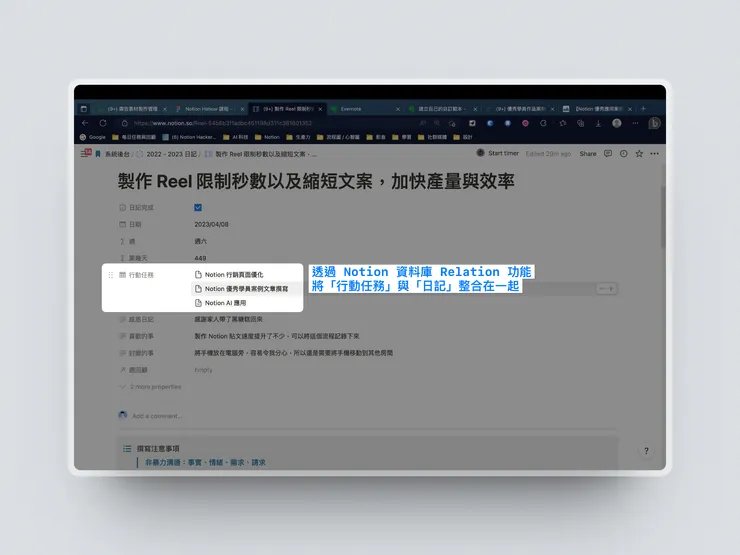Click the 行動任務 property name

click(x=141, y=275)
